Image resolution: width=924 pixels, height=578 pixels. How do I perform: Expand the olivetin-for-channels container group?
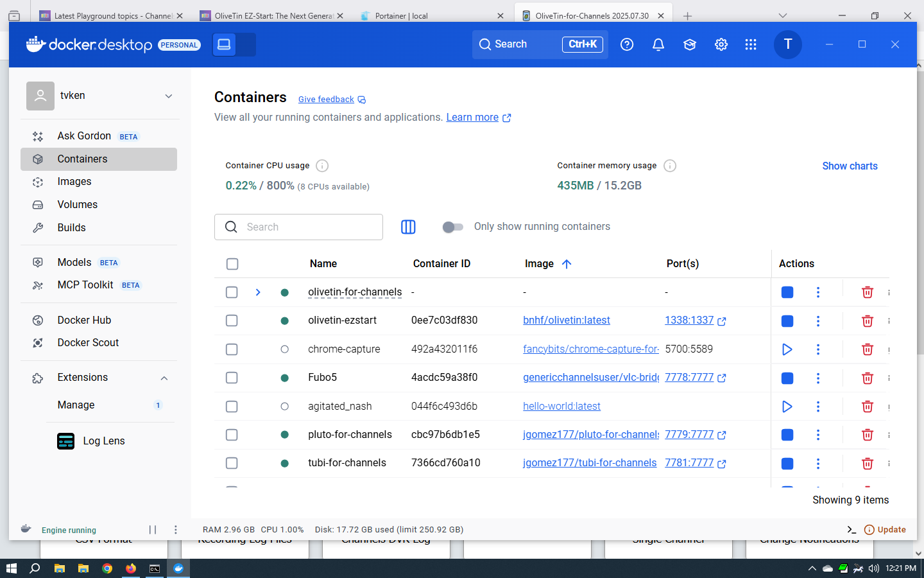pyautogui.click(x=258, y=292)
